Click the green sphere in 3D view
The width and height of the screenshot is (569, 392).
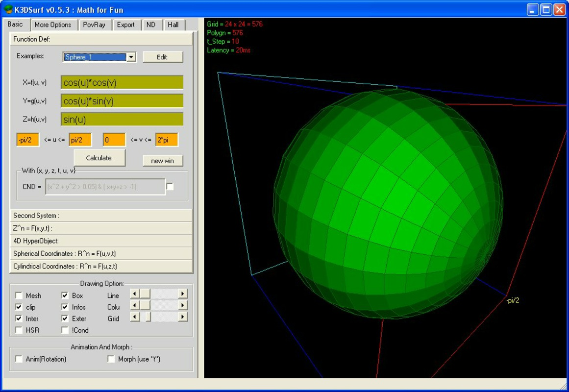388,203
